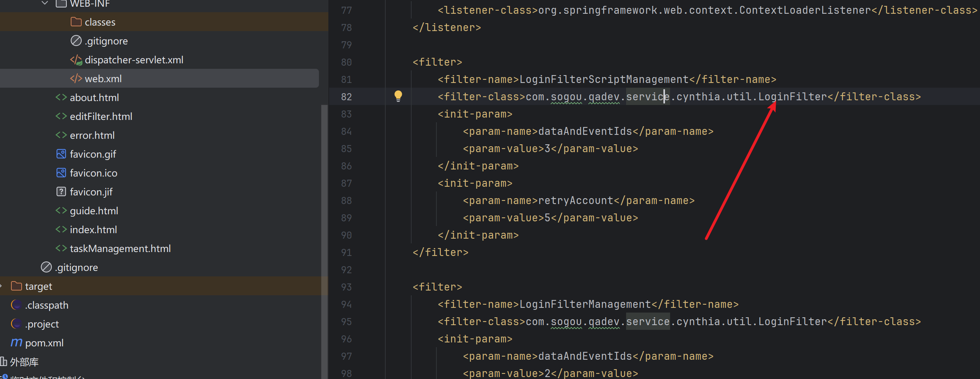Click the 外部库 external libraries icon
The width and height of the screenshot is (980, 379).
tap(4, 361)
